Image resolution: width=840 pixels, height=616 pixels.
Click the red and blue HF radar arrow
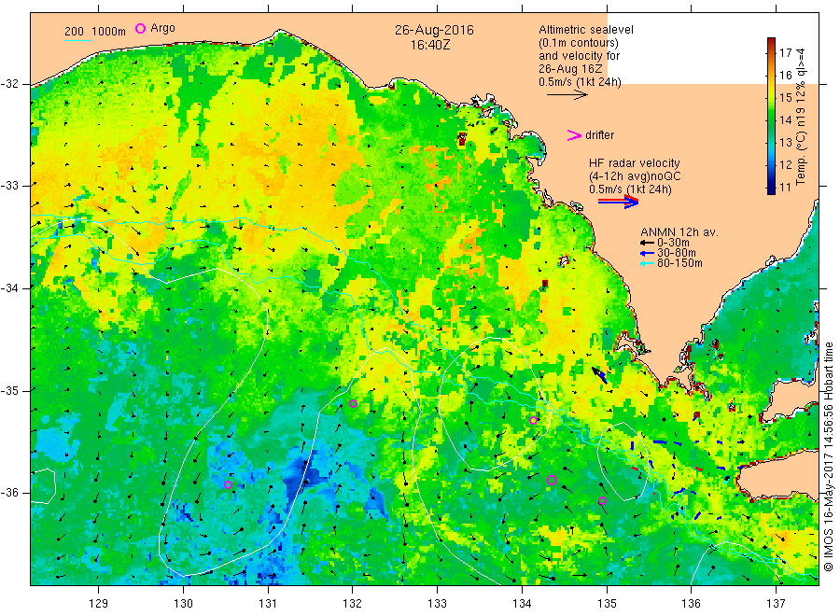[x=619, y=202]
